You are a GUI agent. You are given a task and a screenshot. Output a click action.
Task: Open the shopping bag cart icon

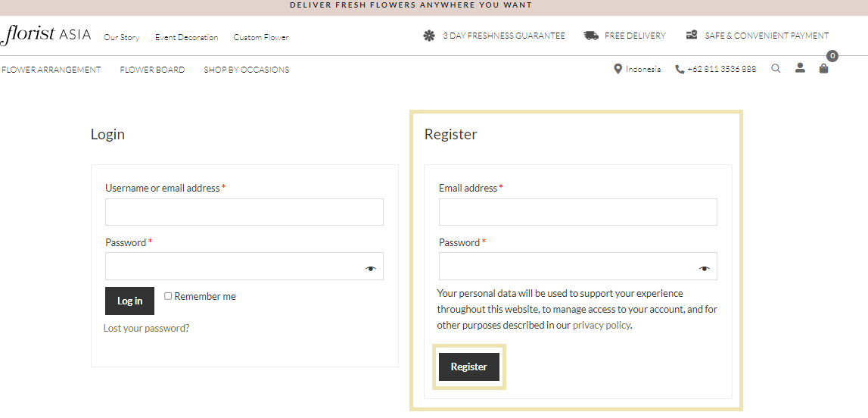point(823,69)
